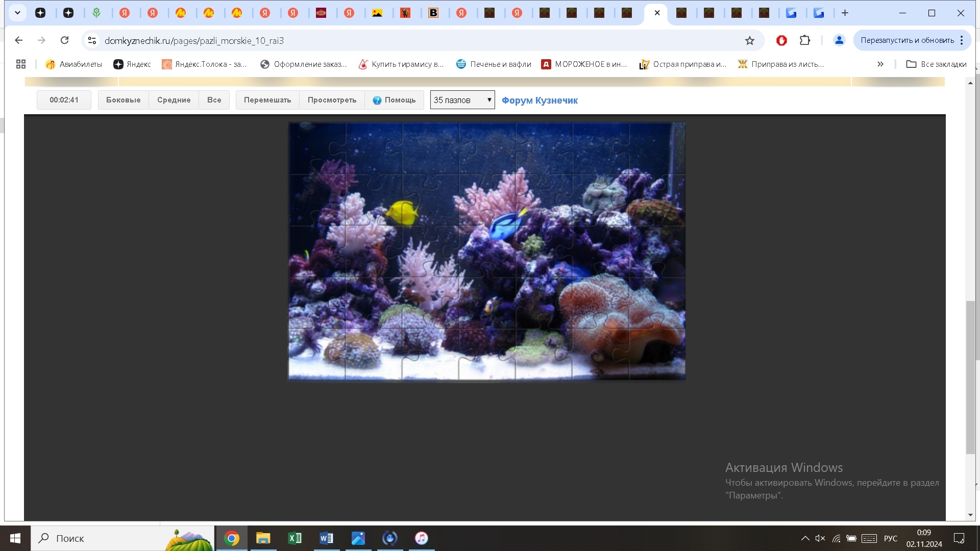
Task: Open the red shield extension icon
Action: [781, 40]
